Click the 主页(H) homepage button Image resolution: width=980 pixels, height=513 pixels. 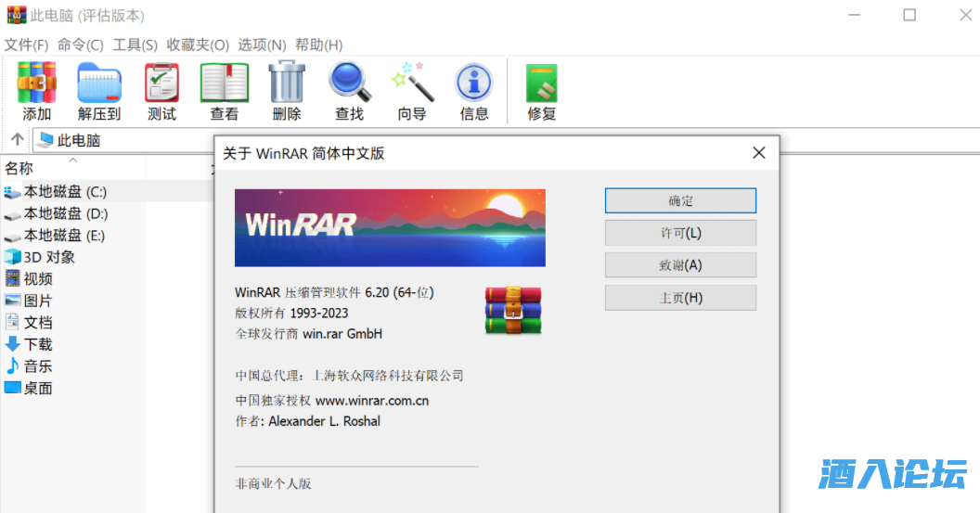(x=680, y=298)
